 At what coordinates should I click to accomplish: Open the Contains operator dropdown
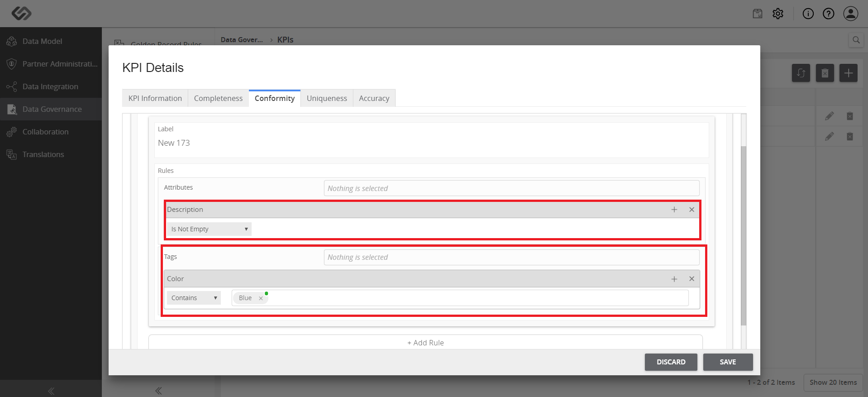[x=194, y=298]
